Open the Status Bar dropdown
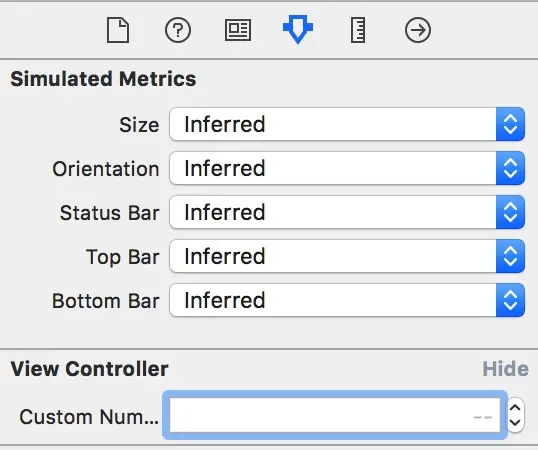This screenshot has height=450, width=538. point(347,212)
